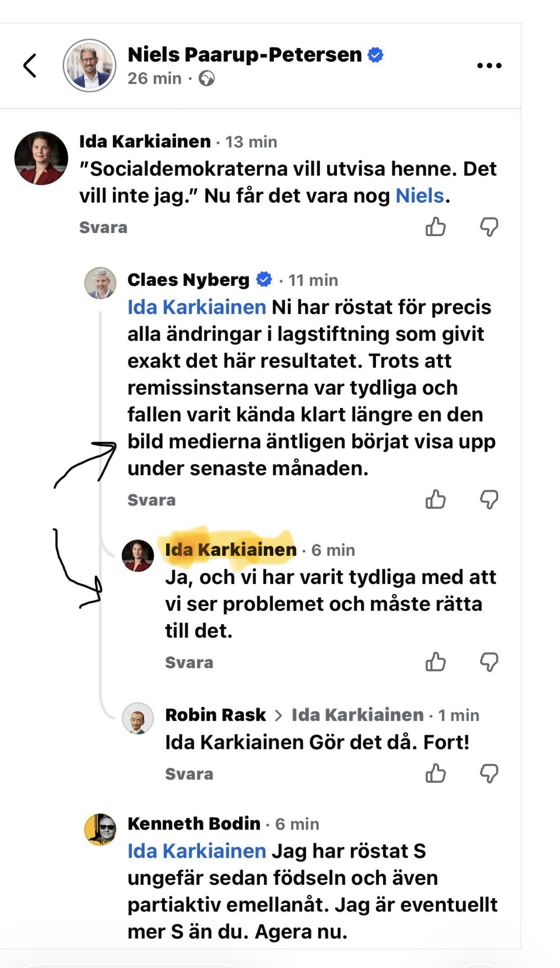Image resolution: width=560 pixels, height=968 pixels.
Task: Open Ida Karkiainen mention in Kenneth Bodin's comment
Action: 196,851
